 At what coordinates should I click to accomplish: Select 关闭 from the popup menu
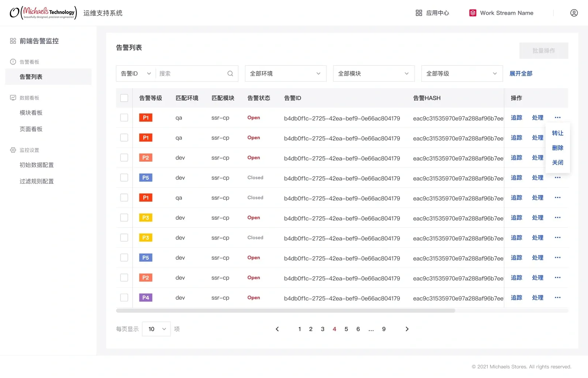(x=557, y=162)
